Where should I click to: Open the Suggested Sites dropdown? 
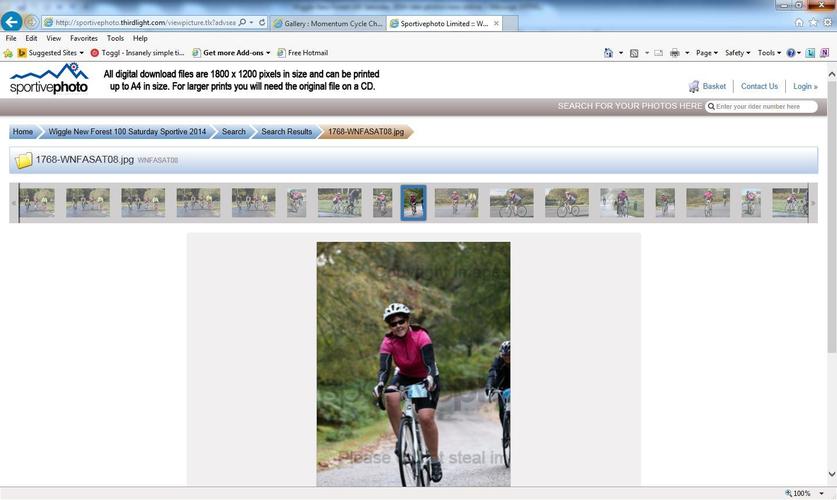[50, 53]
